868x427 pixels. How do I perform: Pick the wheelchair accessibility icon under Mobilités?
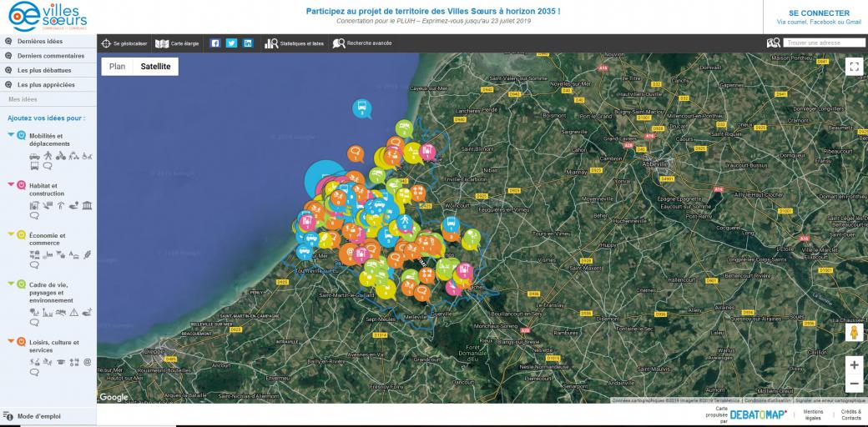pos(88,156)
